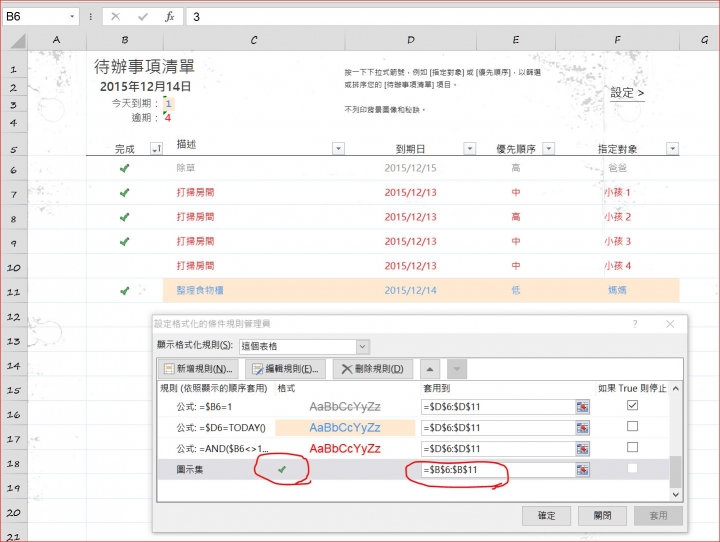The height and width of the screenshot is (542, 720).
Task: Click the formula bar cancel X icon
Action: pos(116,17)
